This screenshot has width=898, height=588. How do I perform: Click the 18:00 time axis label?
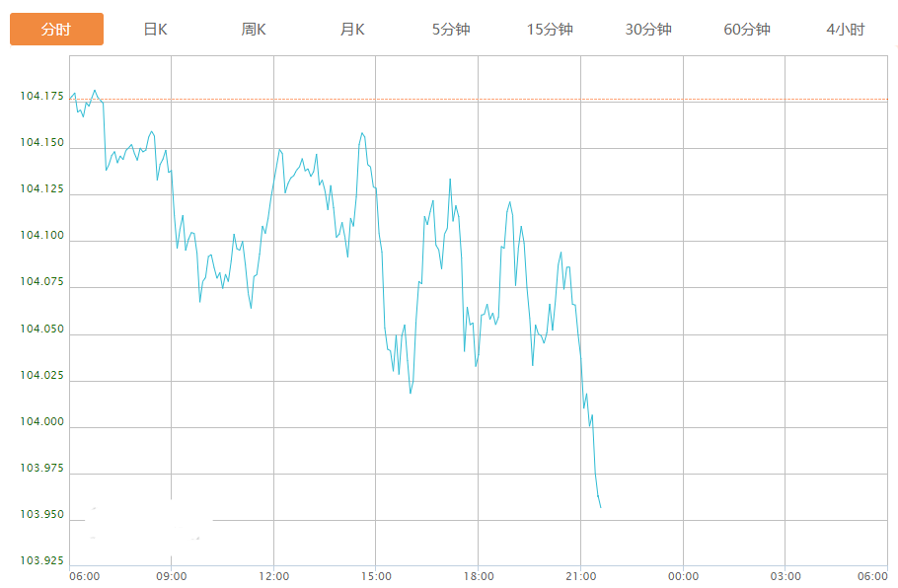pyautogui.click(x=479, y=576)
